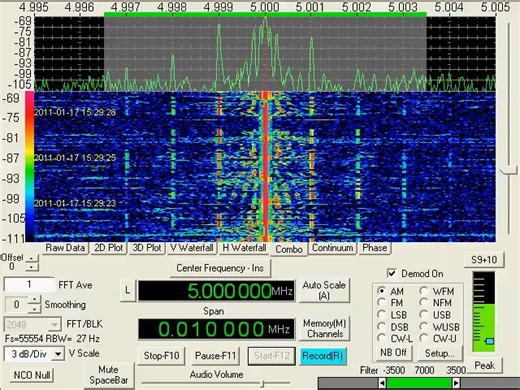The image size is (520, 390).
Task: Click Mute SpaceBar button
Action: [109, 375]
